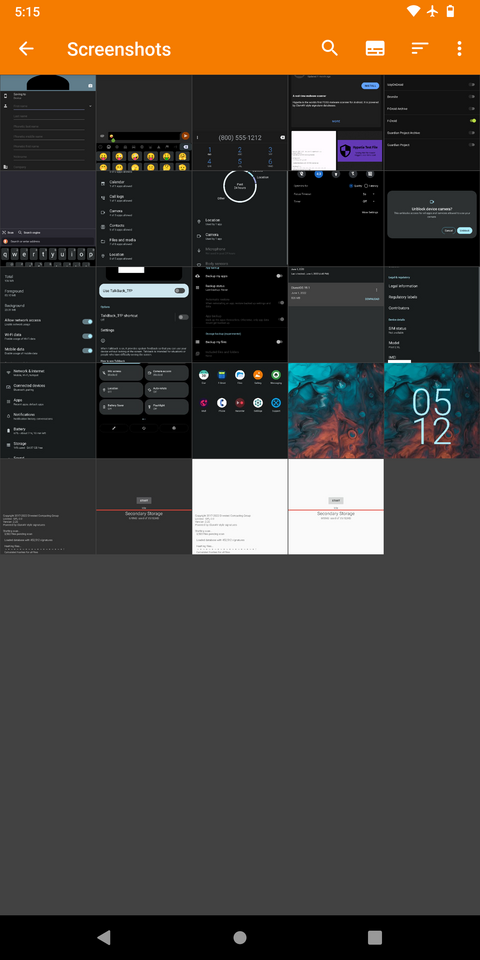This screenshot has width=480, height=960.
Task: Open the emoji keyboard screenshot thumbnail
Action: [144, 122]
